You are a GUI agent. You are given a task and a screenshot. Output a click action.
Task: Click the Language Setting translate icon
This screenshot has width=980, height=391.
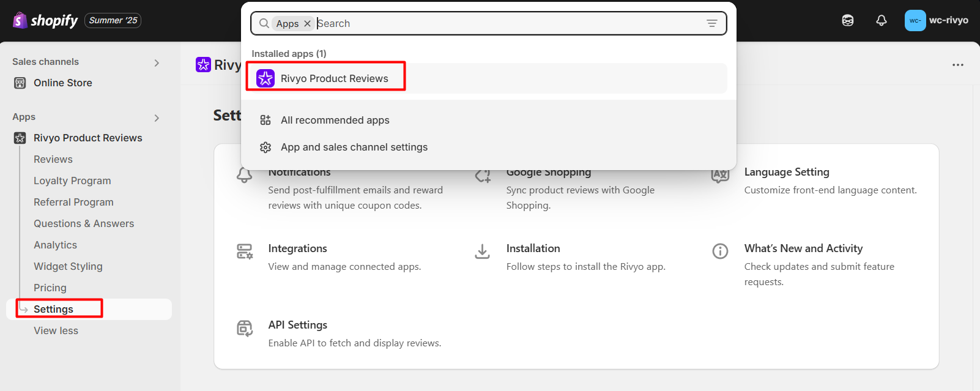click(x=720, y=175)
